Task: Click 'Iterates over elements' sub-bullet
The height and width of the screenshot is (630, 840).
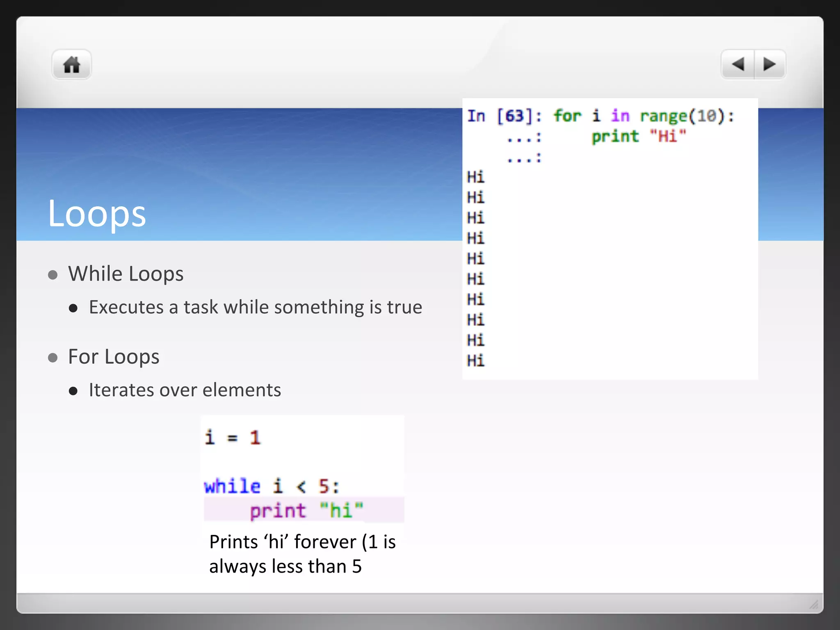Action: point(185,390)
